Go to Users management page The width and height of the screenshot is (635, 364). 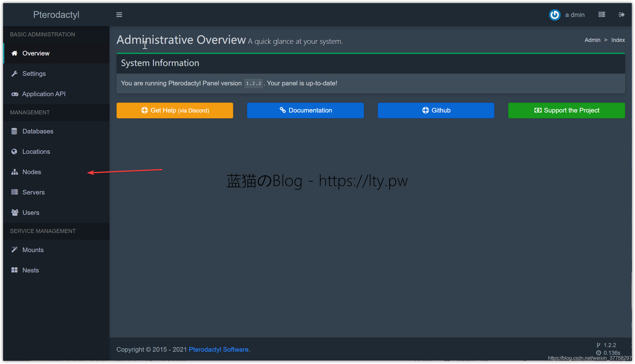pos(31,213)
